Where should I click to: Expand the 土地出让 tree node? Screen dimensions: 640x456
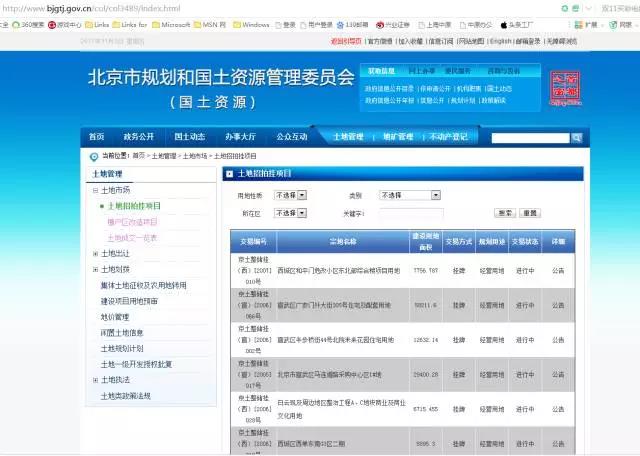point(95,253)
